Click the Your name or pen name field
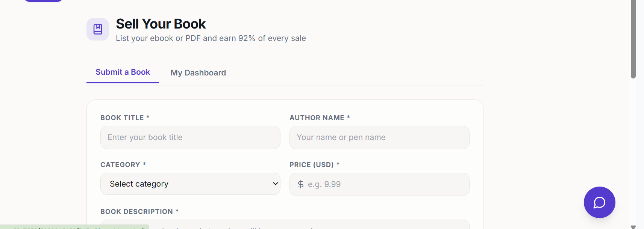The width and height of the screenshot is (644, 229). pos(379,137)
